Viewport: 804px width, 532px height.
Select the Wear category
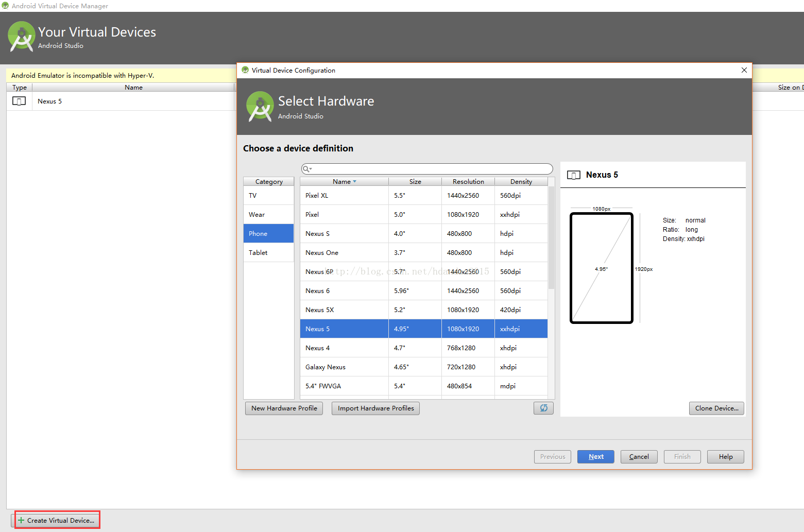click(x=268, y=214)
